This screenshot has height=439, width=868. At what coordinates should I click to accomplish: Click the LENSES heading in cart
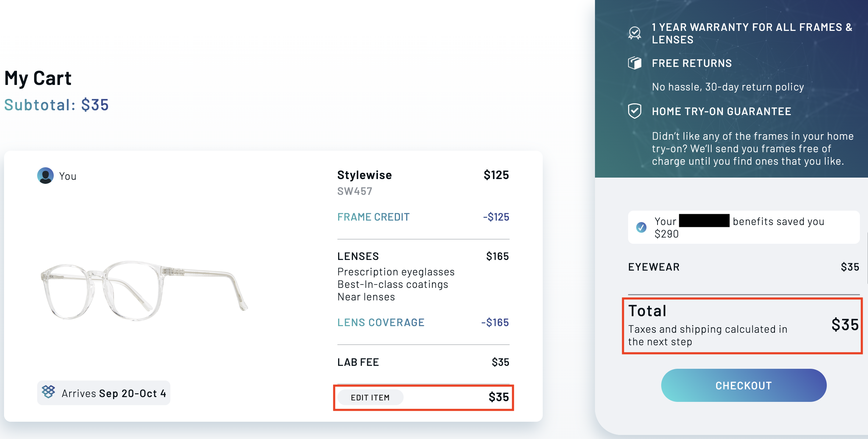(x=358, y=256)
